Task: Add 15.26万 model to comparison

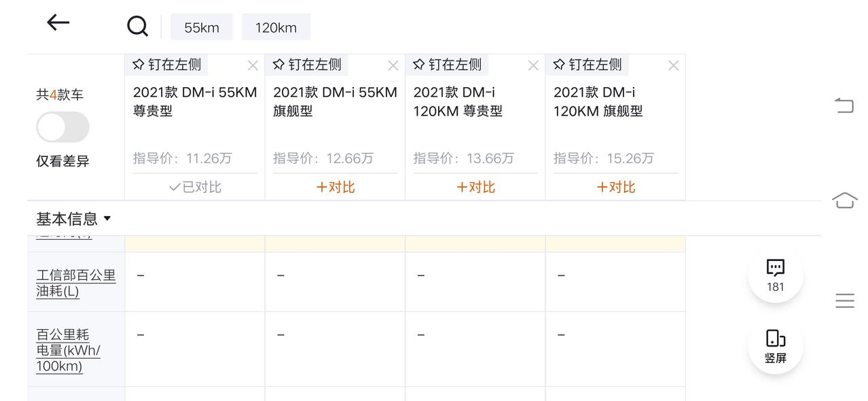Action: [x=616, y=187]
